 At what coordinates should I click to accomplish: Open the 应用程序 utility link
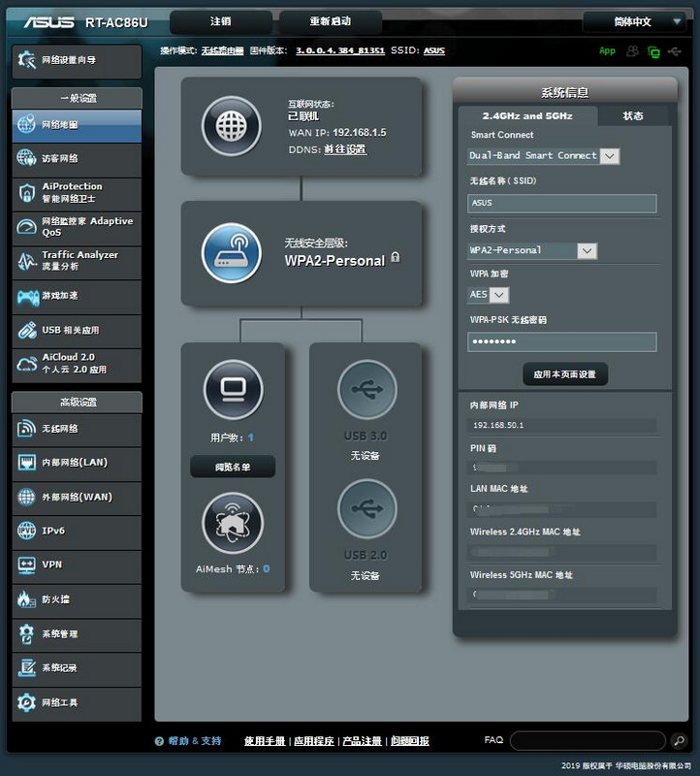314,741
